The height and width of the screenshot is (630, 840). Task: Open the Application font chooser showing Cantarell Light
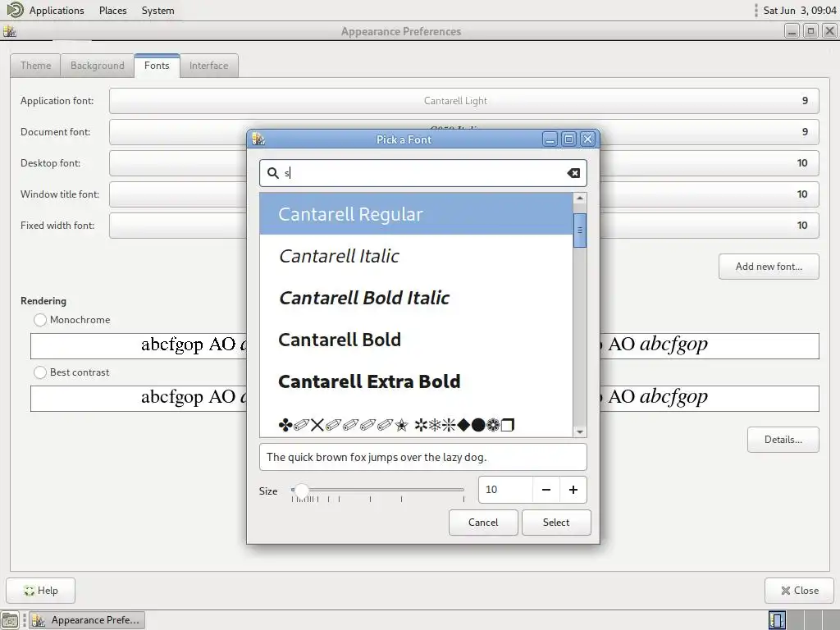(x=464, y=101)
